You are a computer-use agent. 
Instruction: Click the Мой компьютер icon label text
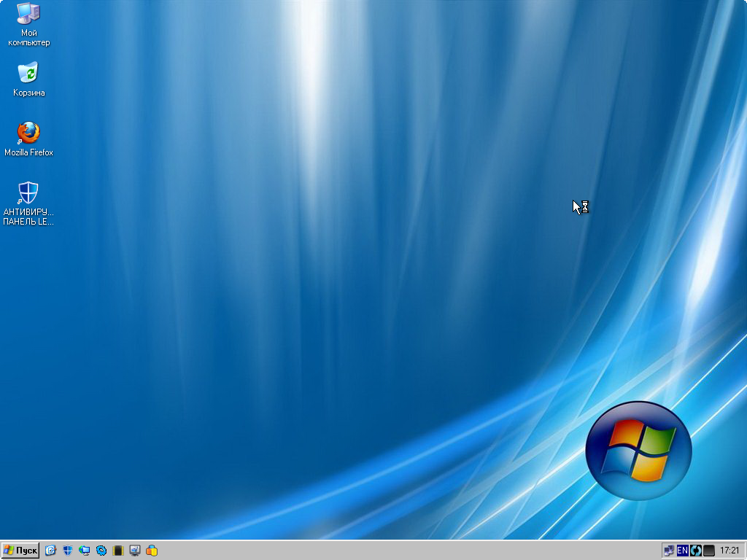tap(29, 38)
